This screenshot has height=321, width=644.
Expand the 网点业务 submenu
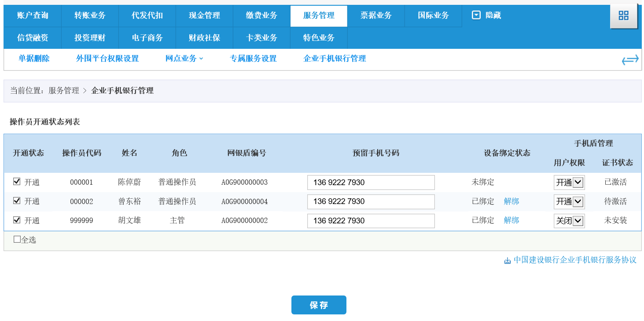pos(181,58)
